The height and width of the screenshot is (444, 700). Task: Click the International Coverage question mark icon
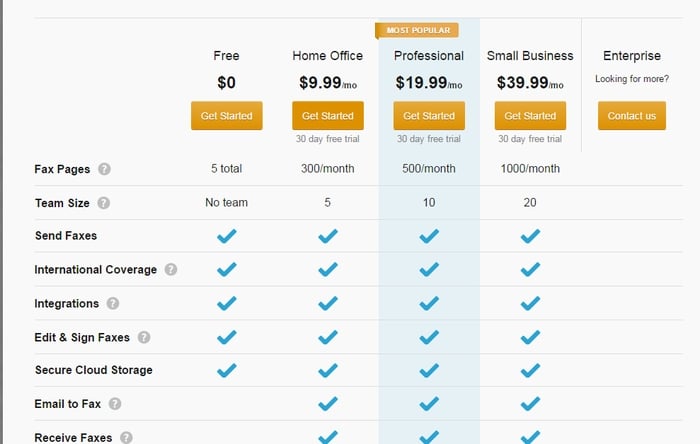[171, 270]
